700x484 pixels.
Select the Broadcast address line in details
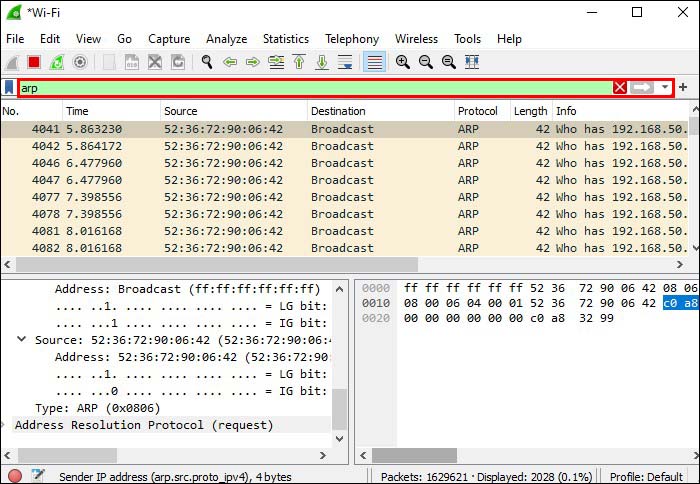click(188, 289)
